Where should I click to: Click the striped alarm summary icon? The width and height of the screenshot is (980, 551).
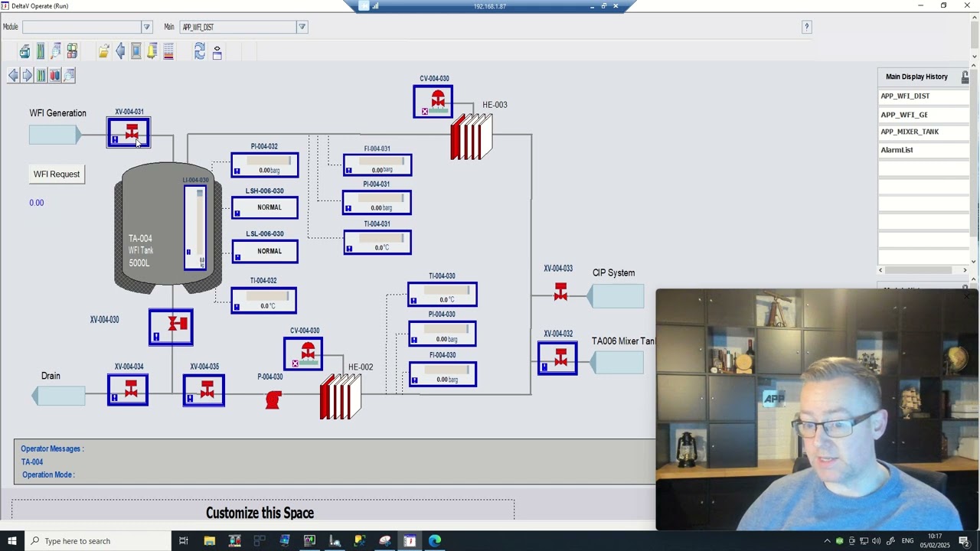click(168, 51)
